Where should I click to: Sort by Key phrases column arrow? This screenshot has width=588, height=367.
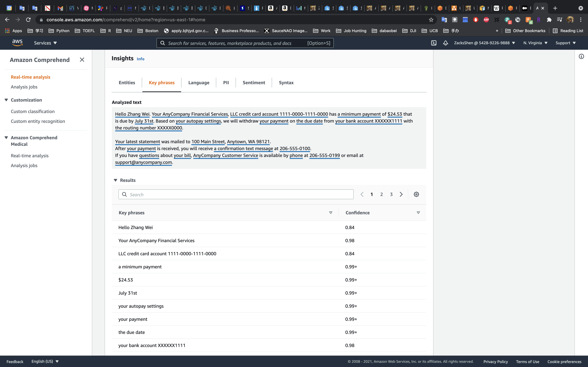(330, 213)
